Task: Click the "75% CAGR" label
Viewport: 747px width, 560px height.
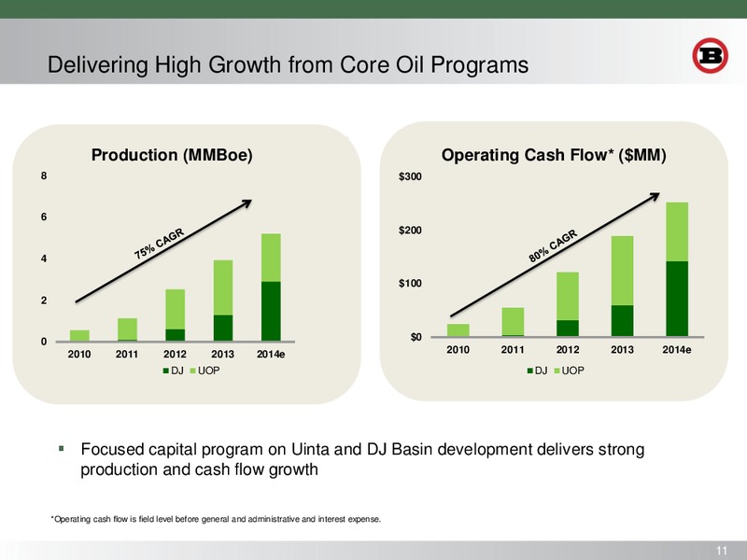Action: 159,244
